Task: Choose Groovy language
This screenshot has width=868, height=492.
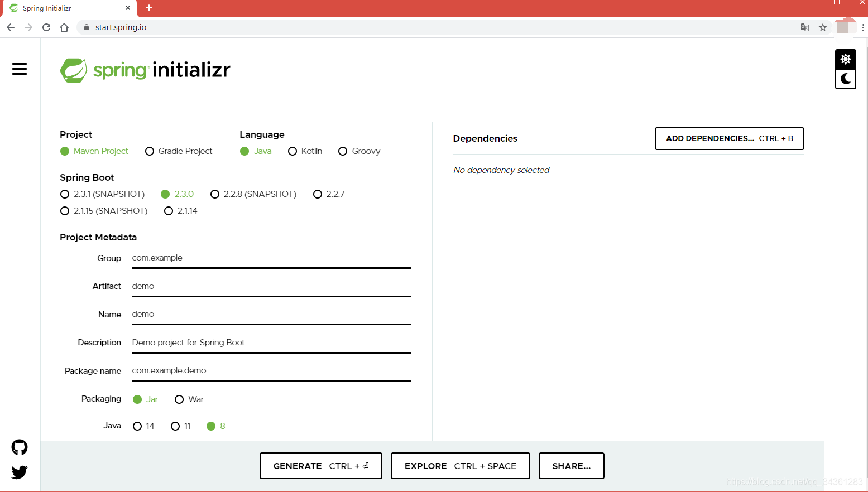Action: coord(359,151)
